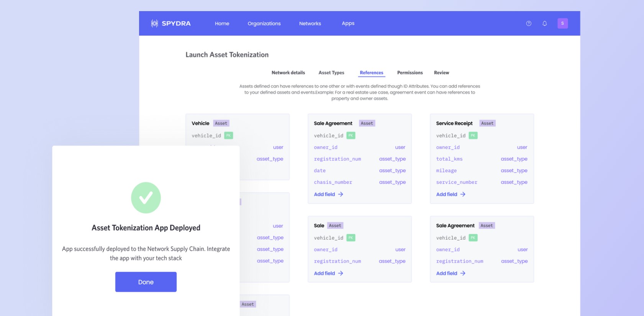Switch to the Asset Types step tab

(x=331, y=73)
